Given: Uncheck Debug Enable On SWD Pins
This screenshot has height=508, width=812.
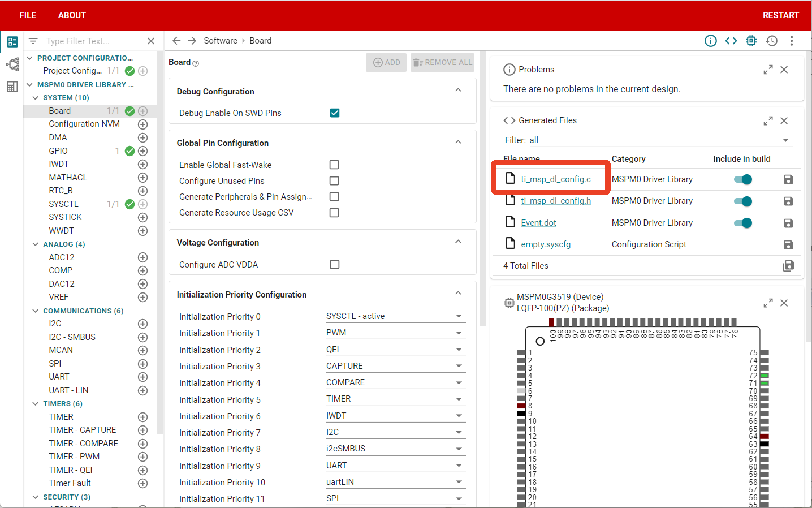Looking at the screenshot, I should click(335, 113).
